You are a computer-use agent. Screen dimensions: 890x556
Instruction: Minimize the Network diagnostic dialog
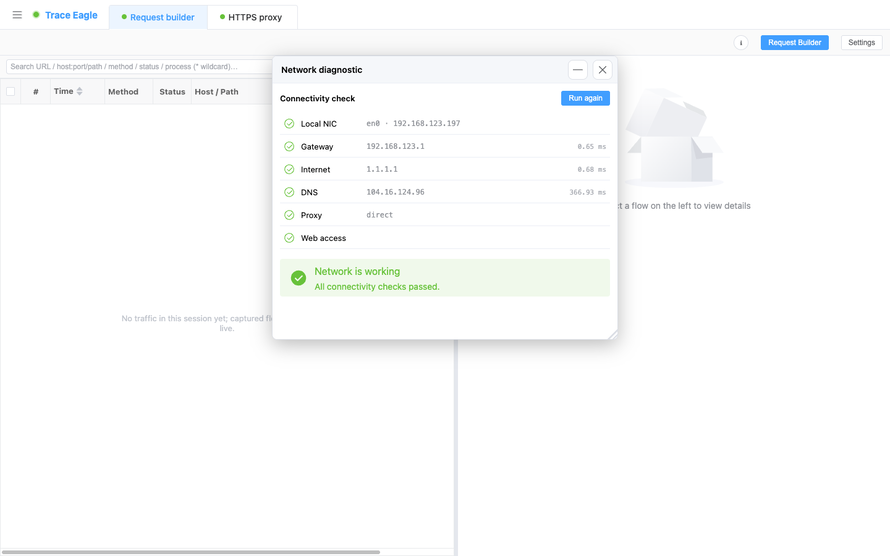578,70
